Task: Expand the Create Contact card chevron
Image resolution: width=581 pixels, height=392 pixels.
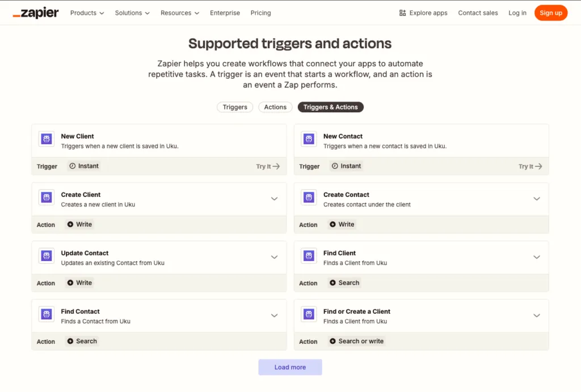Action: pos(537,199)
